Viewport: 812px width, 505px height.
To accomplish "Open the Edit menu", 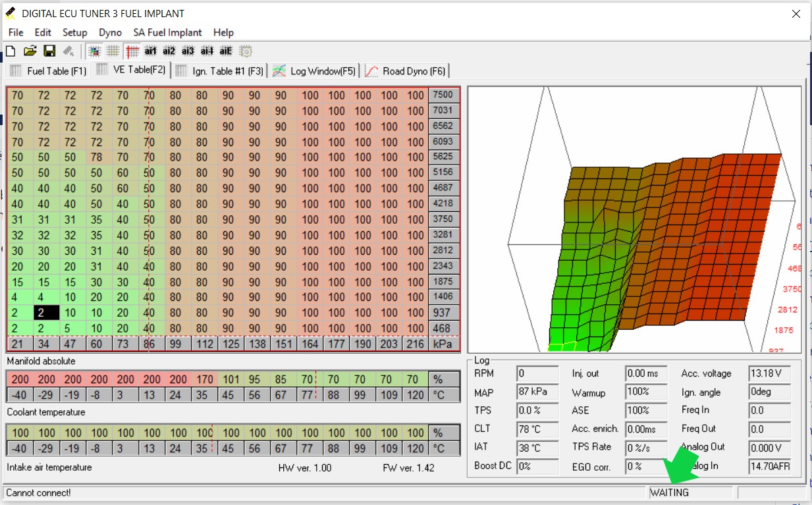I will (43, 32).
